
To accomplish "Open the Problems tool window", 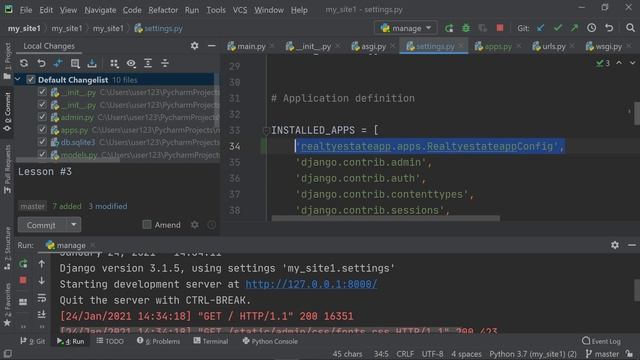I will [158, 341].
